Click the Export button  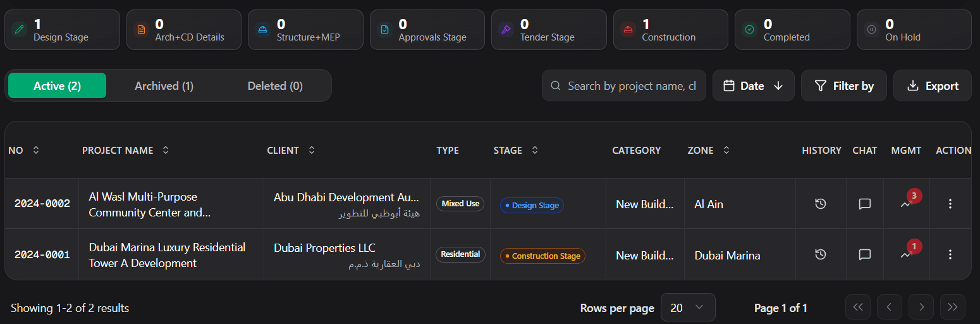pyautogui.click(x=933, y=85)
